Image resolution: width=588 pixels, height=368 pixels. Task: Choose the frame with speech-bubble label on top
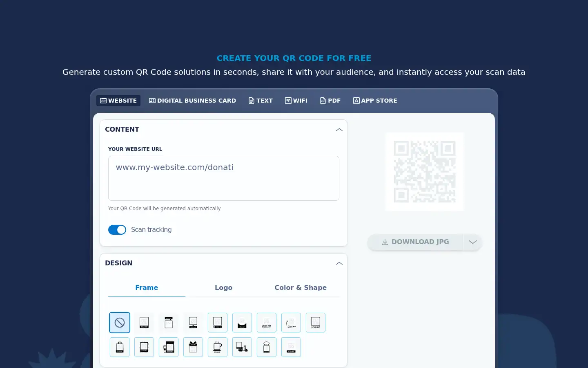pos(169,323)
